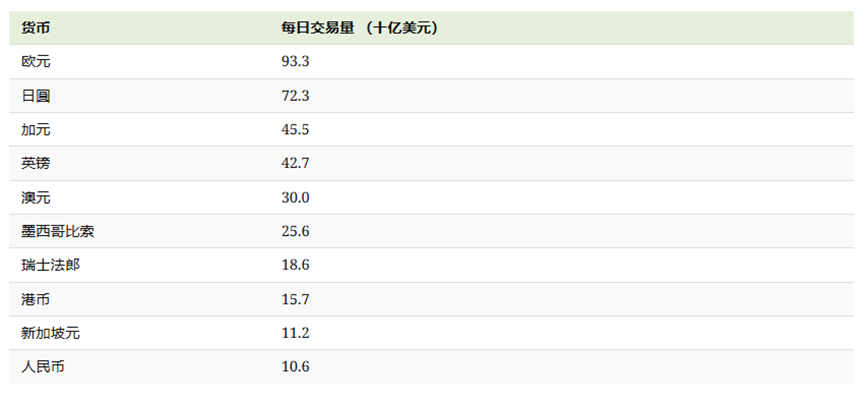Click the 45.5 volume value
Image resolution: width=865 pixels, height=401 pixels.
click(x=295, y=130)
